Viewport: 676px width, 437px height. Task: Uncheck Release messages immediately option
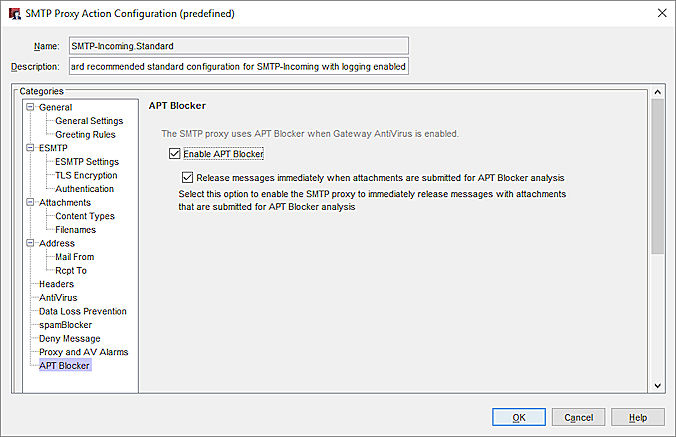(x=188, y=177)
